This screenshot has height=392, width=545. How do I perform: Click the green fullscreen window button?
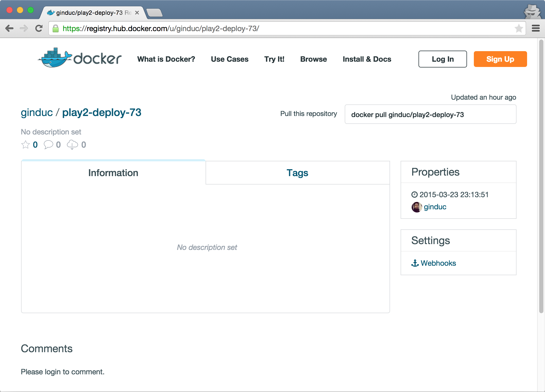tap(31, 10)
